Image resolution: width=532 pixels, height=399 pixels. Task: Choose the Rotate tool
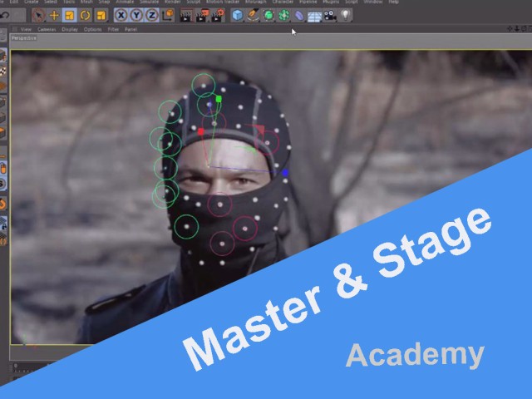[85, 15]
